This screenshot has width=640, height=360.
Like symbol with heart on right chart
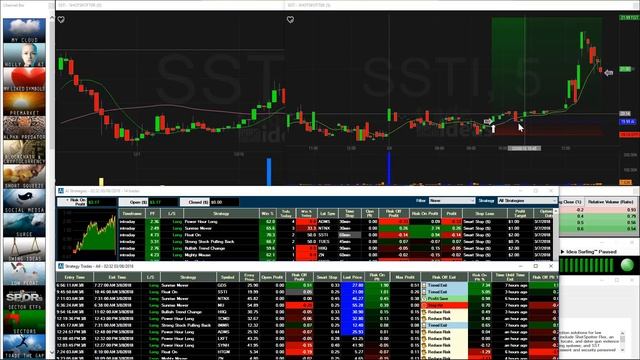point(290,20)
